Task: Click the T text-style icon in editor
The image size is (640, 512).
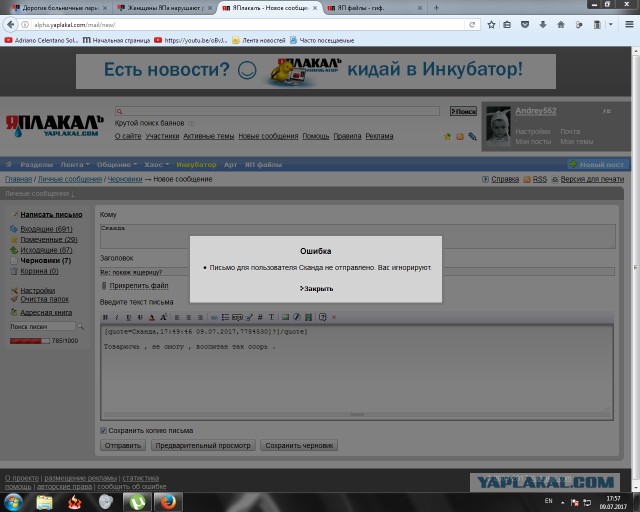Action: (271, 317)
